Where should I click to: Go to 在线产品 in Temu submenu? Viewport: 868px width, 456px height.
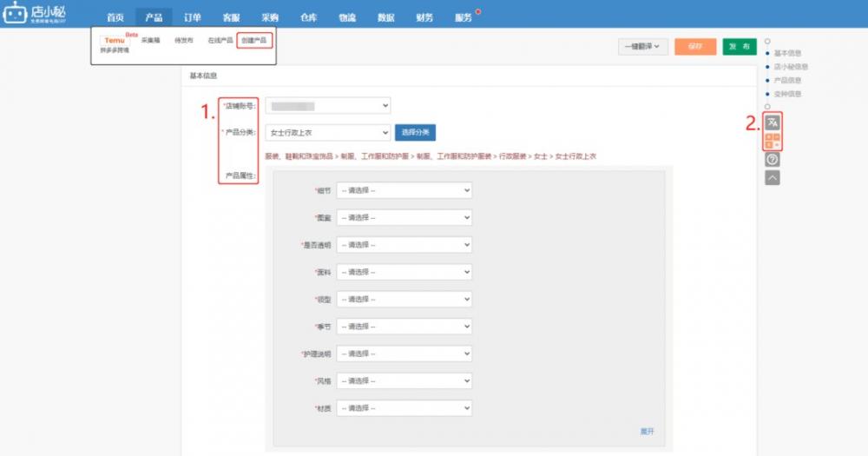point(220,41)
